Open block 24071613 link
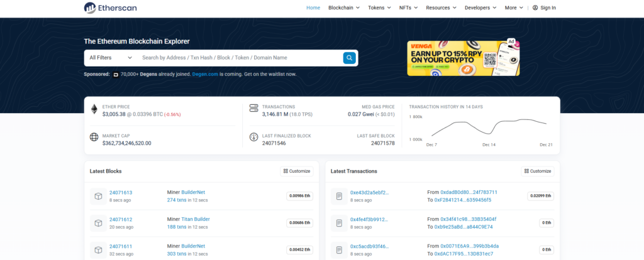 click(x=121, y=192)
